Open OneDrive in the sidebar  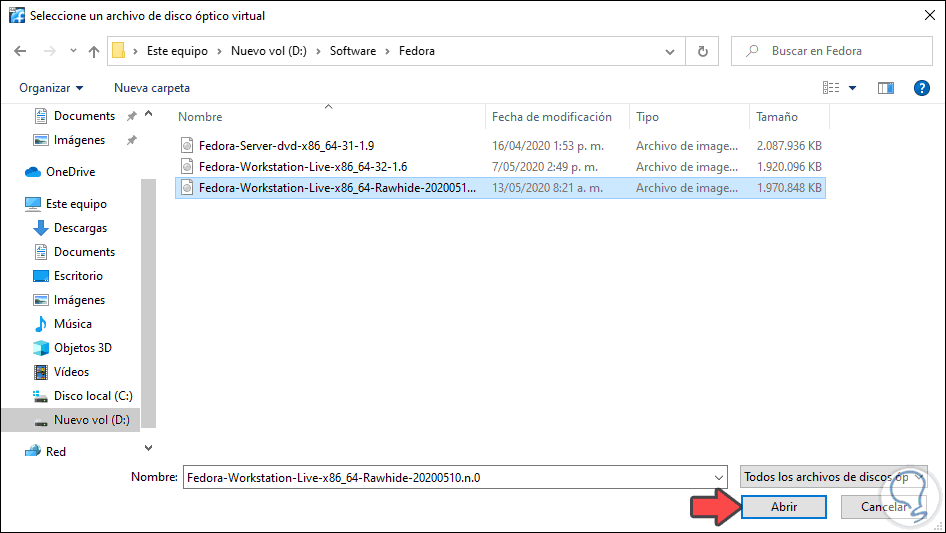[60, 172]
